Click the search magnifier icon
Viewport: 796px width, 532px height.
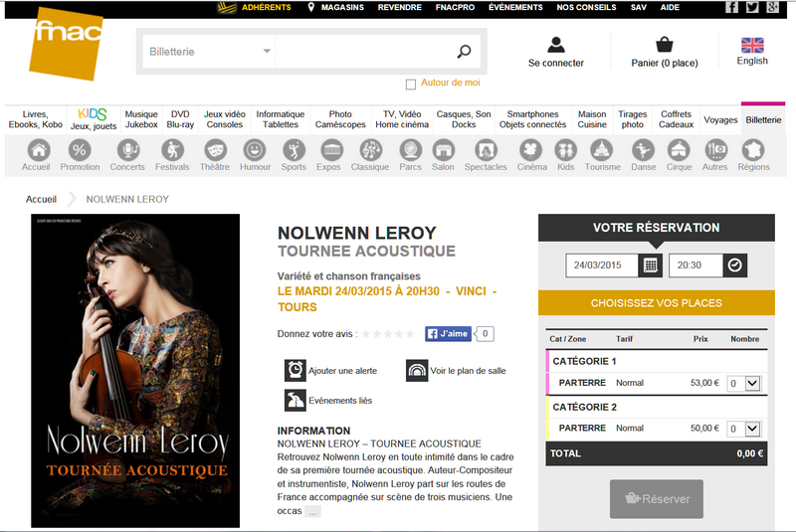[x=464, y=52]
